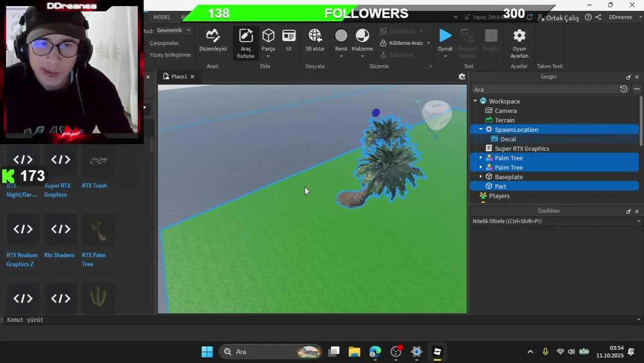Activate the Kilitleme Aracı lock tool
This screenshot has height=363, width=644.
click(402, 43)
